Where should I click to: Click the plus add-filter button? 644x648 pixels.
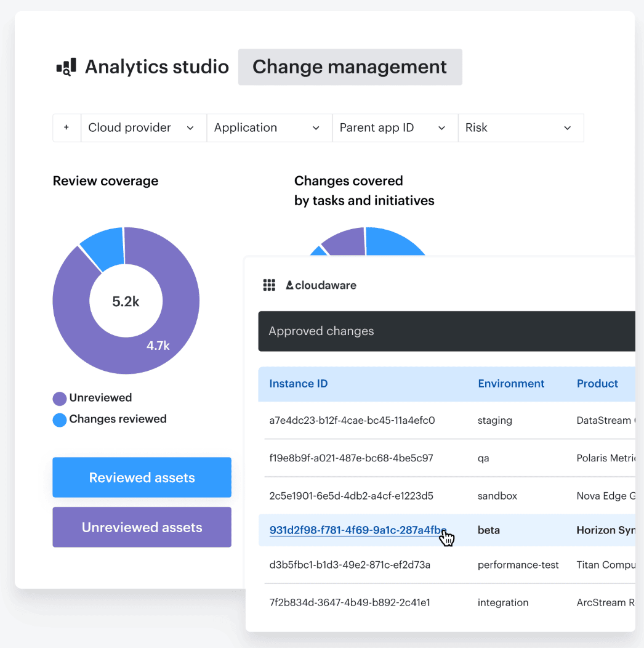click(x=66, y=128)
